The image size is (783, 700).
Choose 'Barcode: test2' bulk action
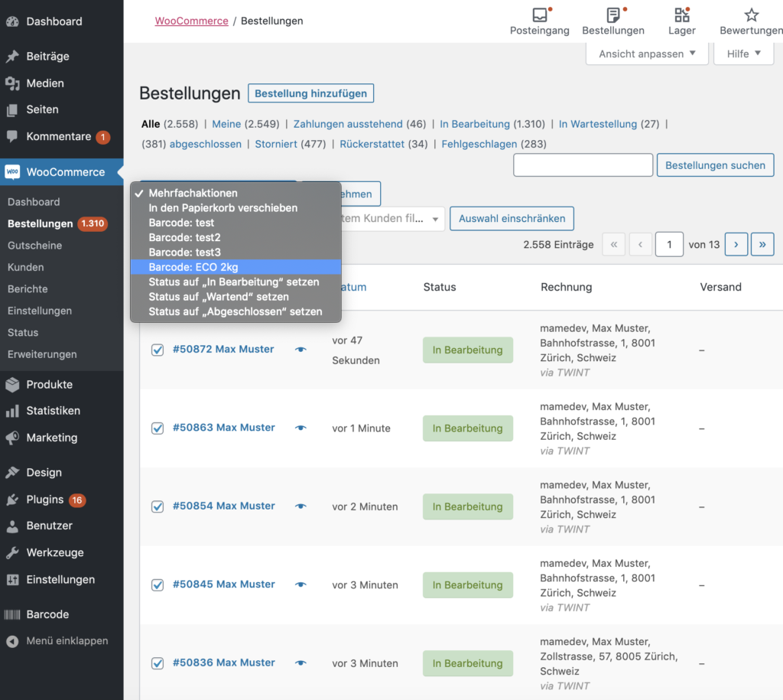pos(236,237)
